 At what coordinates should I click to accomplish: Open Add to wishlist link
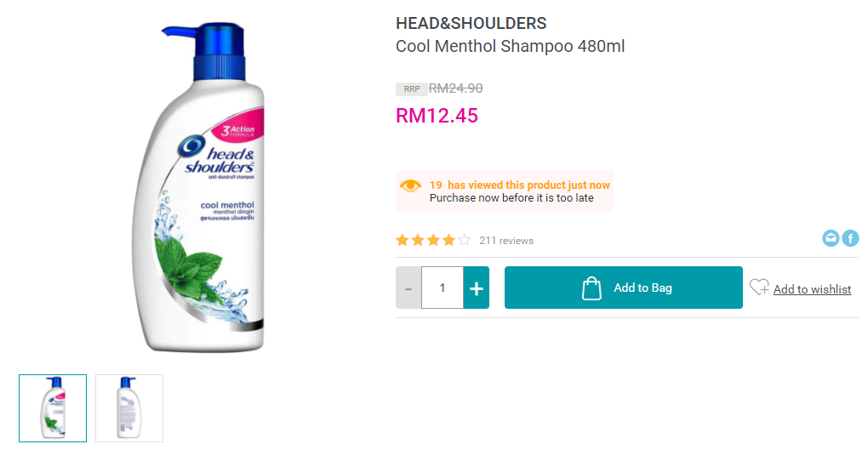click(x=812, y=289)
